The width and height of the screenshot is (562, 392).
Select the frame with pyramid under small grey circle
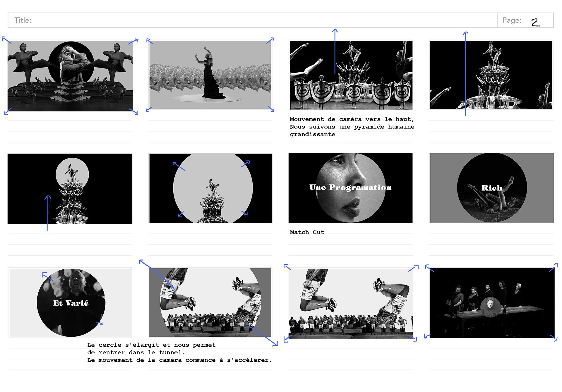[x=70, y=189]
